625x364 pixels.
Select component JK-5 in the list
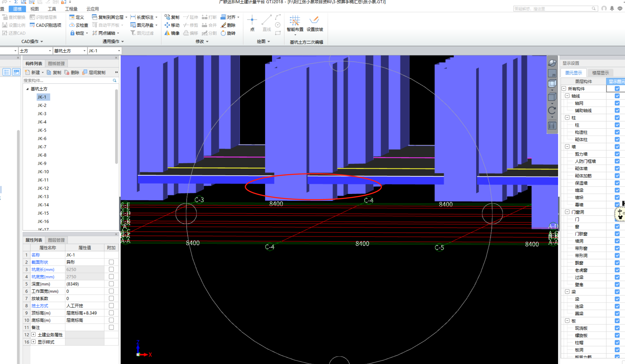42,130
